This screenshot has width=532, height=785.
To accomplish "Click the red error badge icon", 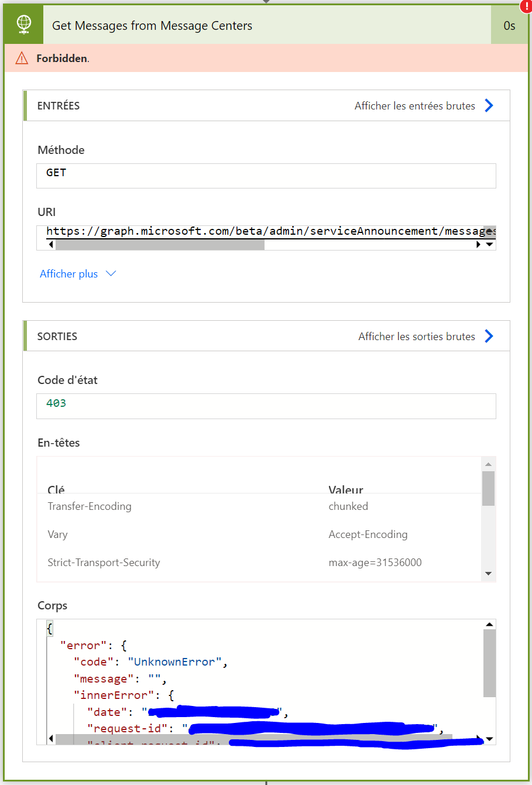I will click(526, 6).
